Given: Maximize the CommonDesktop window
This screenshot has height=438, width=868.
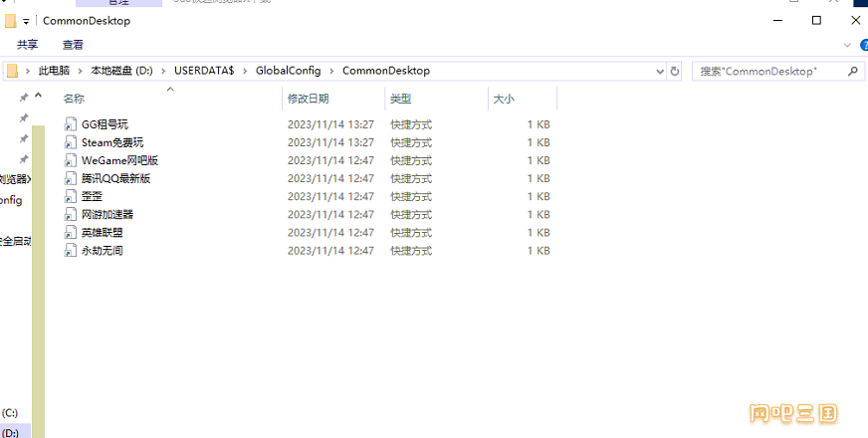Looking at the screenshot, I should pyautogui.click(x=816, y=21).
